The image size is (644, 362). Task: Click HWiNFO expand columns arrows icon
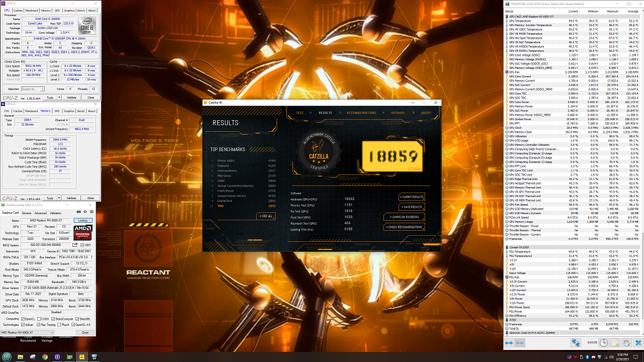509,343
